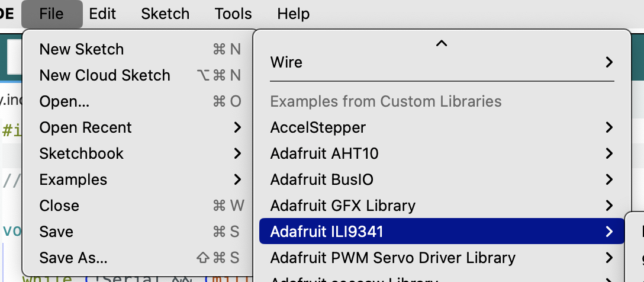Click the scroll-up arrow in examples list
This screenshot has height=282, width=644.
point(442,43)
